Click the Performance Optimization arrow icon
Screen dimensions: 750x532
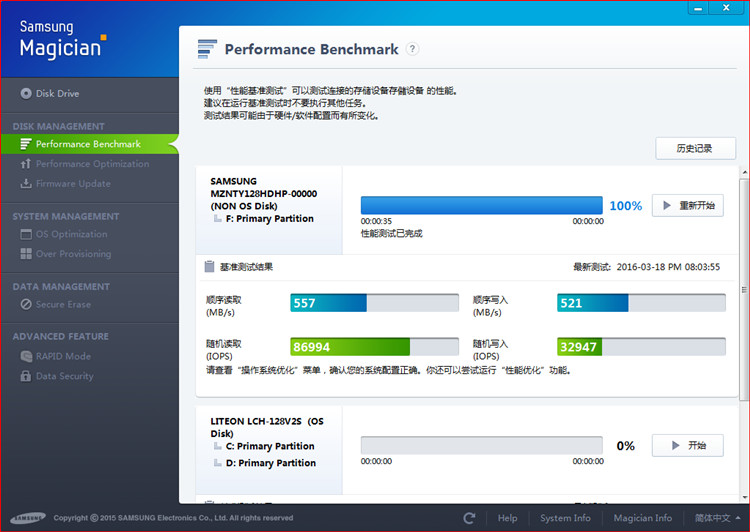26,164
